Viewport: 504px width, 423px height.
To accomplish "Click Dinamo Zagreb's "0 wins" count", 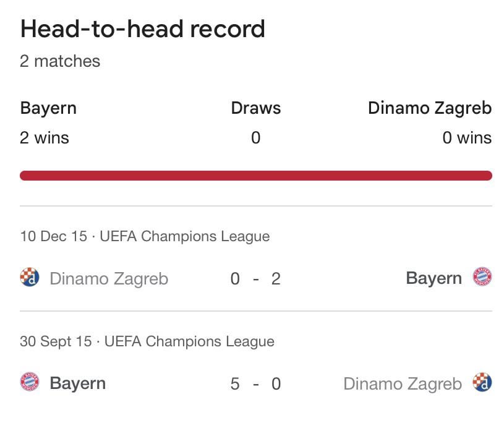I will click(x=467, y=137).
